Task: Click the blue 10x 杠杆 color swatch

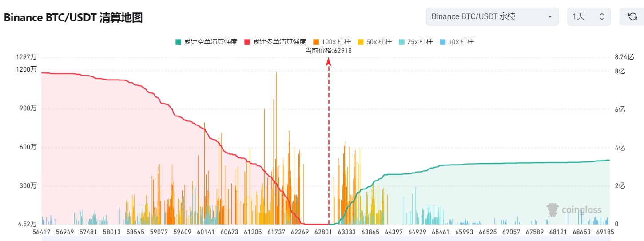Action: click(x=443, y=42)
